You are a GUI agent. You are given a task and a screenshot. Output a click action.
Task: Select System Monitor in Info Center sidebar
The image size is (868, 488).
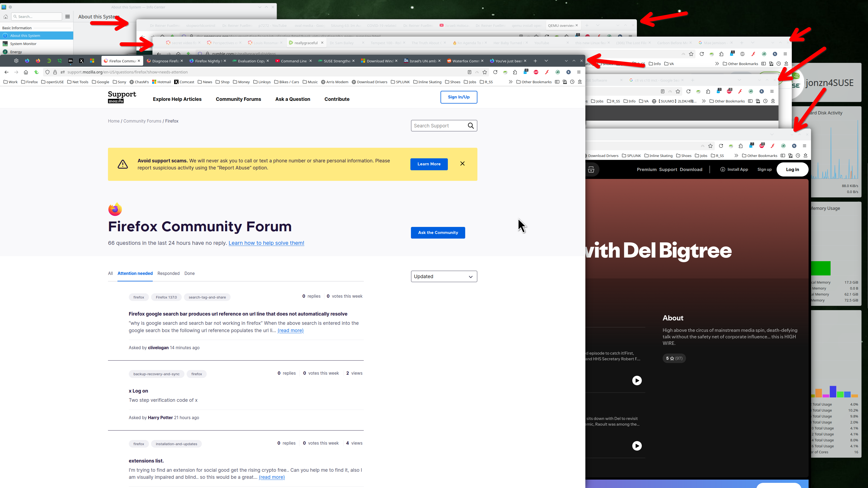coord(37,44)
